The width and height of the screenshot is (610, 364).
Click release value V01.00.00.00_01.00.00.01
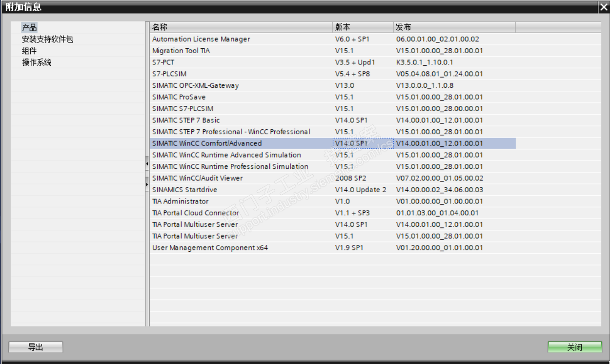440,202
